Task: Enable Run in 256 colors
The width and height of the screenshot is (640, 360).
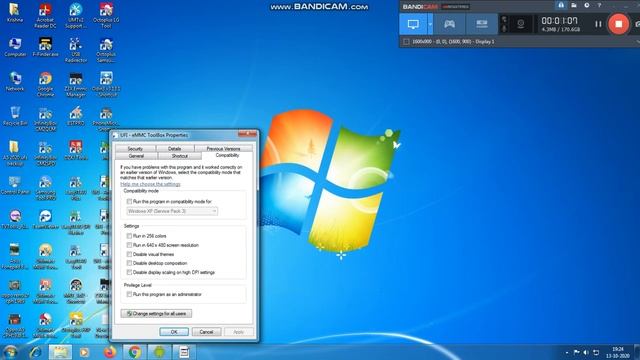Action: [129, 236]
